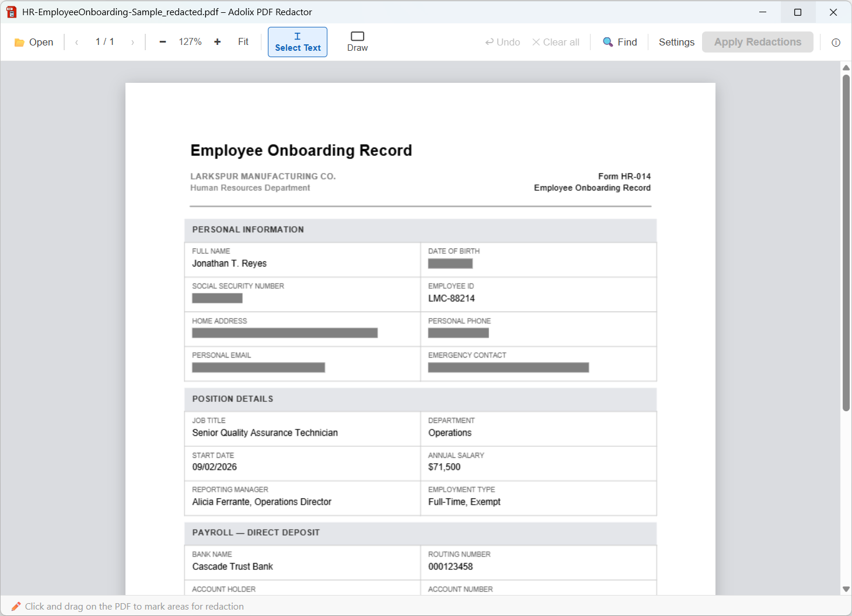Image resolution: width=852 pixels, height=616 pixels.
Task: Click the redacted Social Security Number box
Action: click(217, 298)
